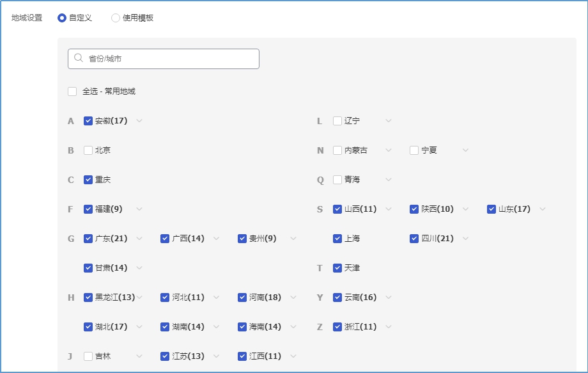
Task: Check the 内蒙古 checkbox
Action: tap(337, 150)
